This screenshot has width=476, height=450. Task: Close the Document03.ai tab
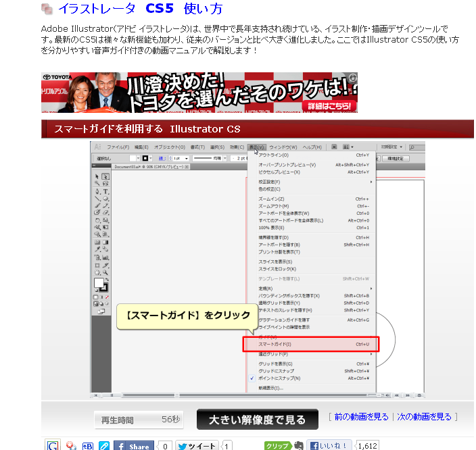pyautogui.click(x=187, y=167)
